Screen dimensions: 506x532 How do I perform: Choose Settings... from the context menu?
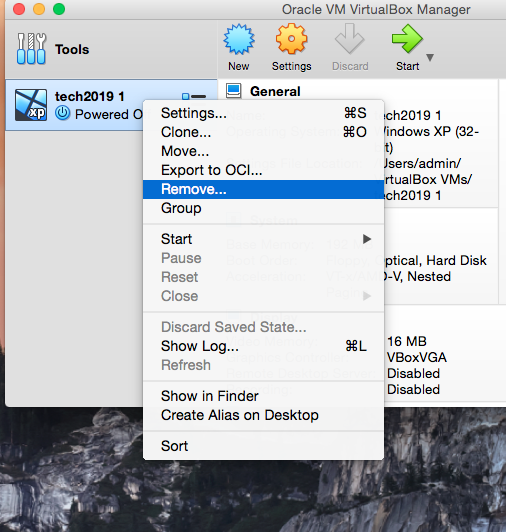pos(263,113)
